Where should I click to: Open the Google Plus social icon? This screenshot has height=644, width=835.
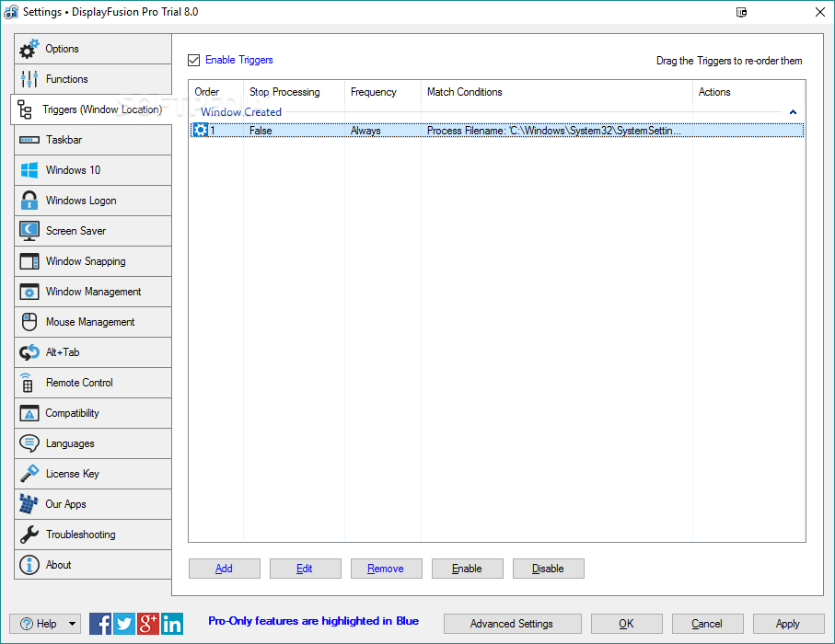tap(148, 623)
